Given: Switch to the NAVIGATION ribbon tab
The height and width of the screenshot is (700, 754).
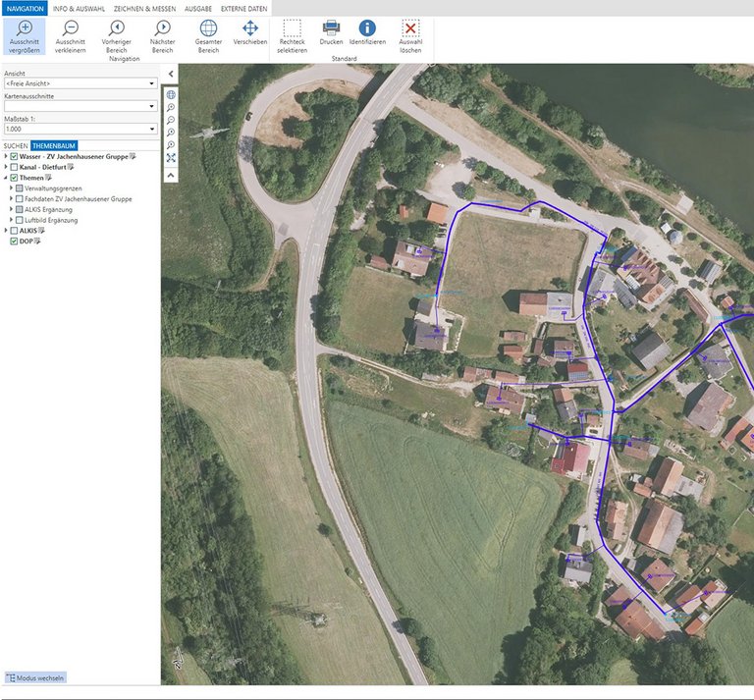Looking at the screenshot, I should 25,9.
